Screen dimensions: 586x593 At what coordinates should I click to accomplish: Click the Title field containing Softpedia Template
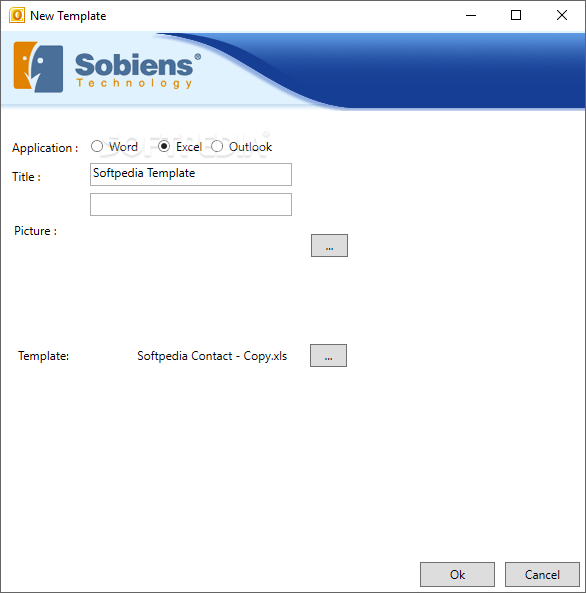(191, 174)
